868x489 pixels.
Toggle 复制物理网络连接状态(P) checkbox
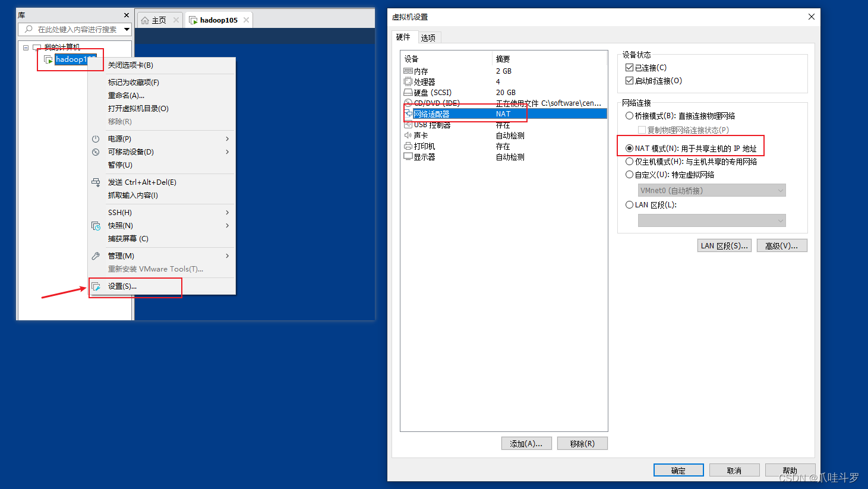642,130
